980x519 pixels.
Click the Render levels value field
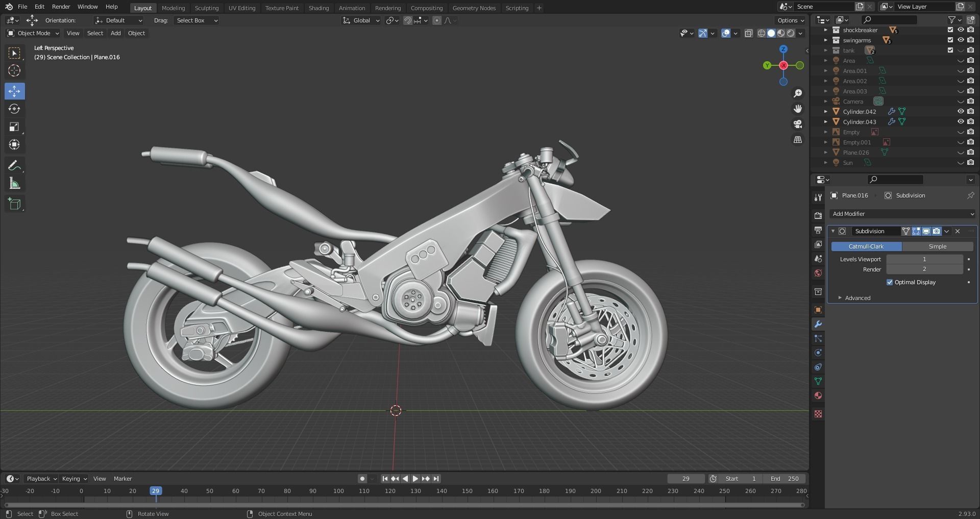point(924,269)
